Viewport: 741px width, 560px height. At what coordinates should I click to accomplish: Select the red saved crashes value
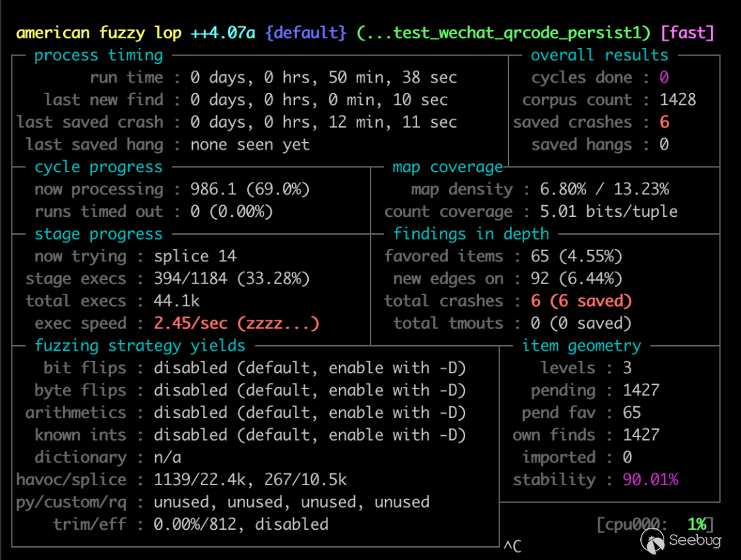tap(664, 122)
